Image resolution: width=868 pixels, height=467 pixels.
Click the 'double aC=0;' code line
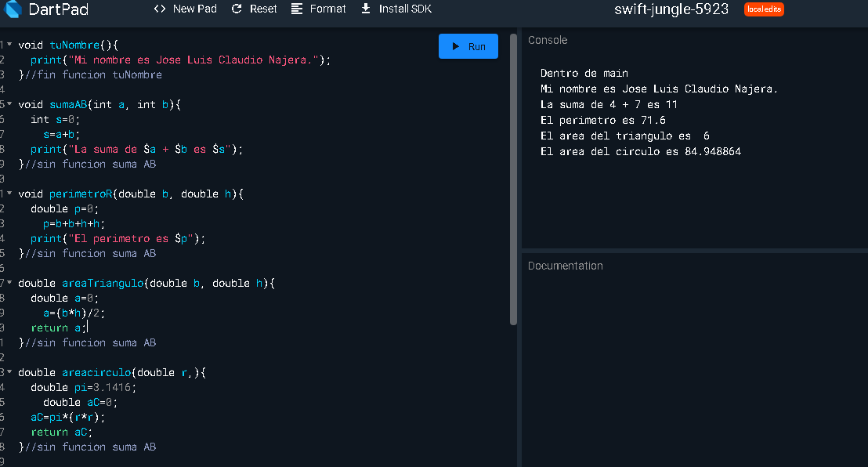tap(80, 402)
